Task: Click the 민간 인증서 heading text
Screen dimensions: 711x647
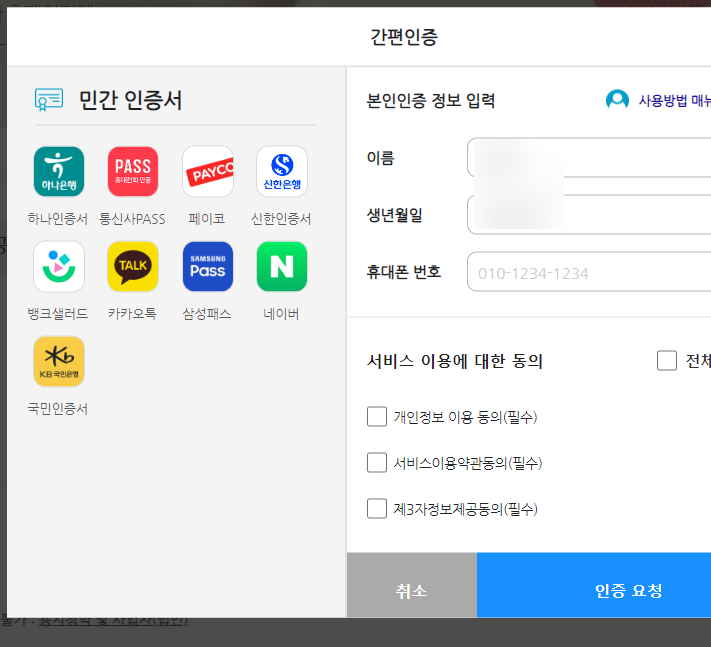Action: tap(130, 100)
